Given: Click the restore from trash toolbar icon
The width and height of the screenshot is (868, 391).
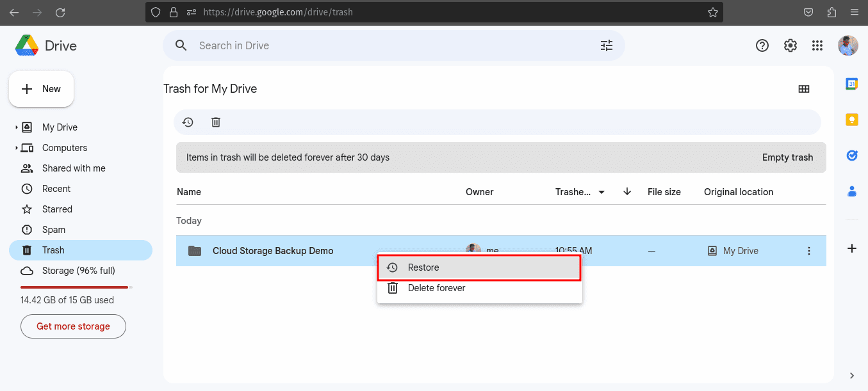Looking at the screenshot, I should point(188,122).
